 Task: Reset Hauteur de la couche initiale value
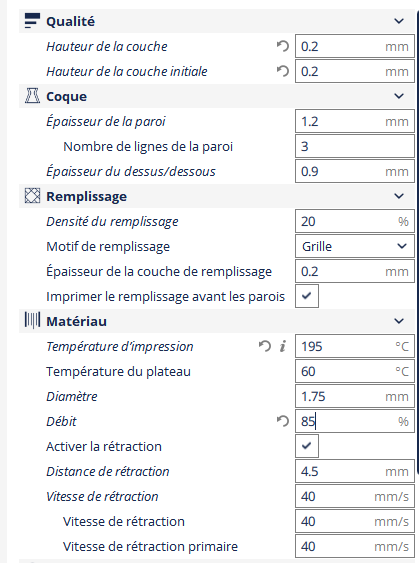(283, 71)
